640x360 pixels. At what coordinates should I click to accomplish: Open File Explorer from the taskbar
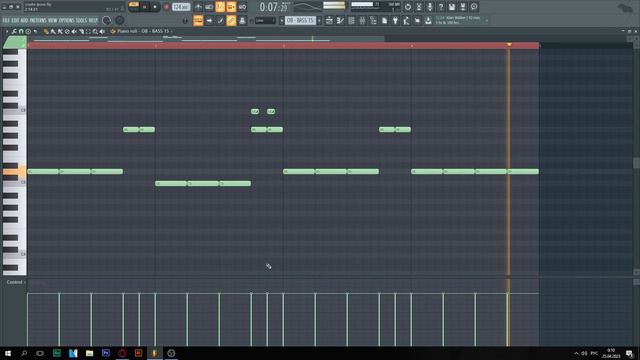89,353
